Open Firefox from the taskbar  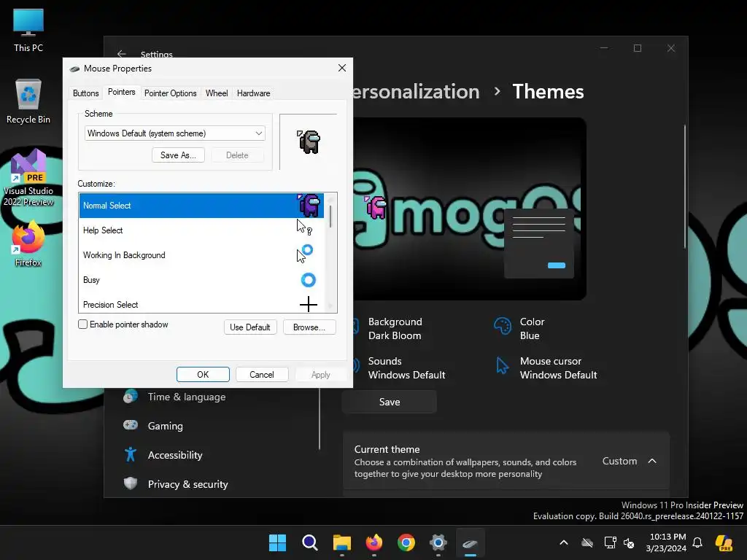[374, 542]
